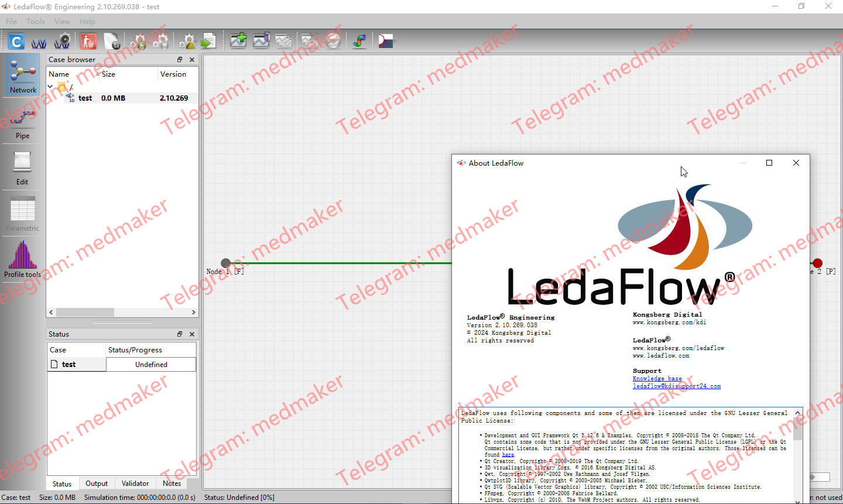
Task: Click the ledaflow@kdisupport24.com email link
Action: click(x=677, y=386)
